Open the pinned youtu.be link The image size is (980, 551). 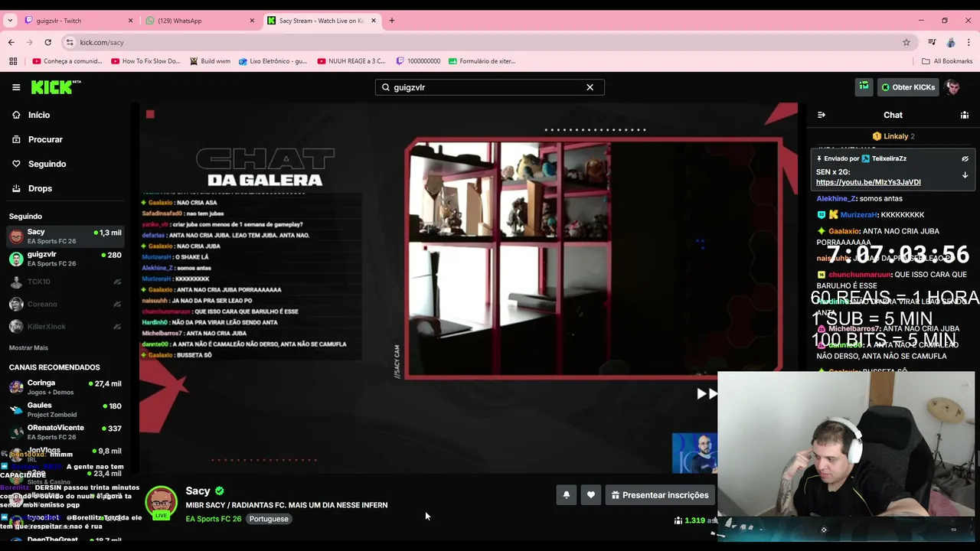point(868,182)
